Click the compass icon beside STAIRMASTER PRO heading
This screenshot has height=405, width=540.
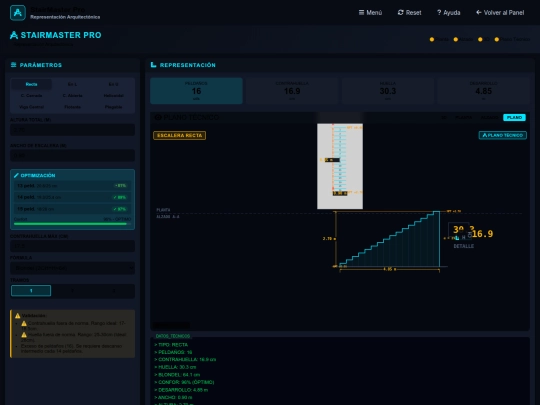coord(14,35)
